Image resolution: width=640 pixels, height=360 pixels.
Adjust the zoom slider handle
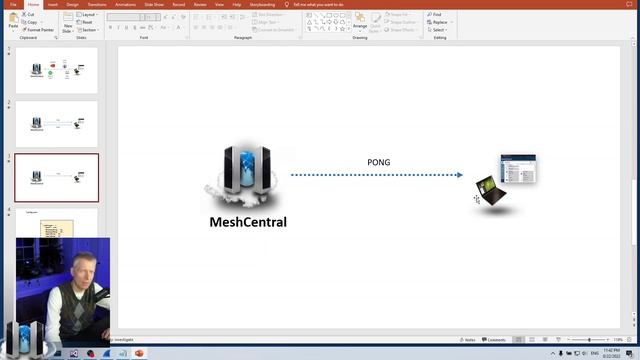coord(589,340)
